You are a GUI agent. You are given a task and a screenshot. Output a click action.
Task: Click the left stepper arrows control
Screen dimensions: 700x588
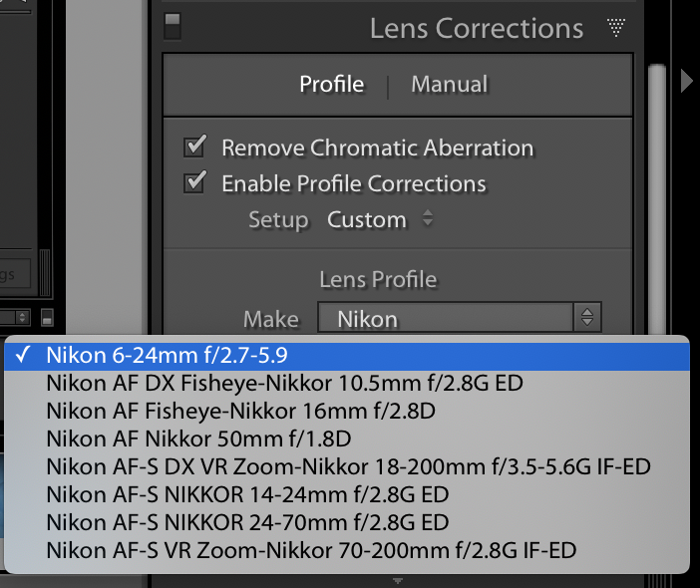(x=21, y=318)
